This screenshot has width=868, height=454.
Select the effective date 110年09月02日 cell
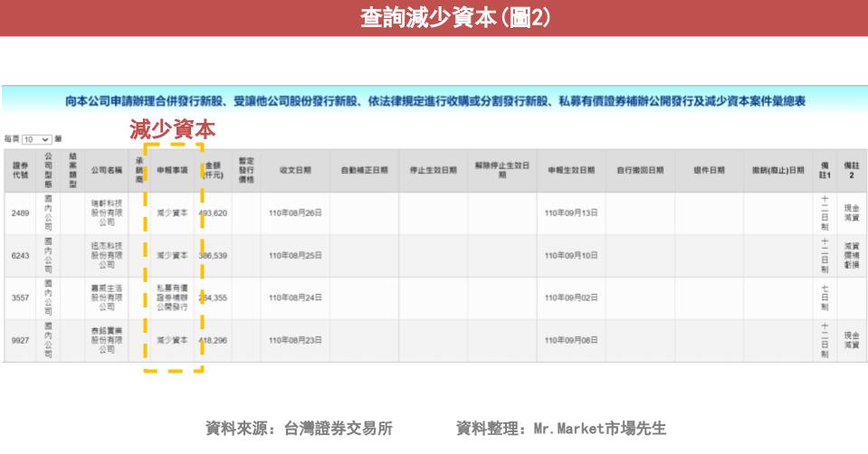pyautogui.click(x=570, y=298)
